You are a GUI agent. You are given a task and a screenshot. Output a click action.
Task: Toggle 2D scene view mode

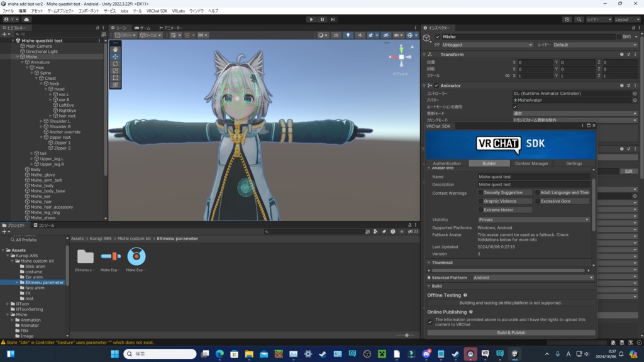(336, 35)
